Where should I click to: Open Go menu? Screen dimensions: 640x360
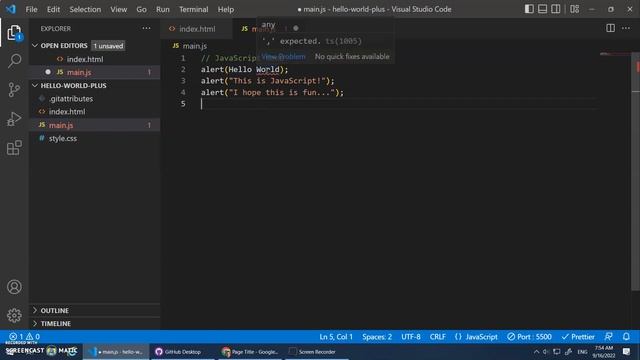(x=141, y=9)
